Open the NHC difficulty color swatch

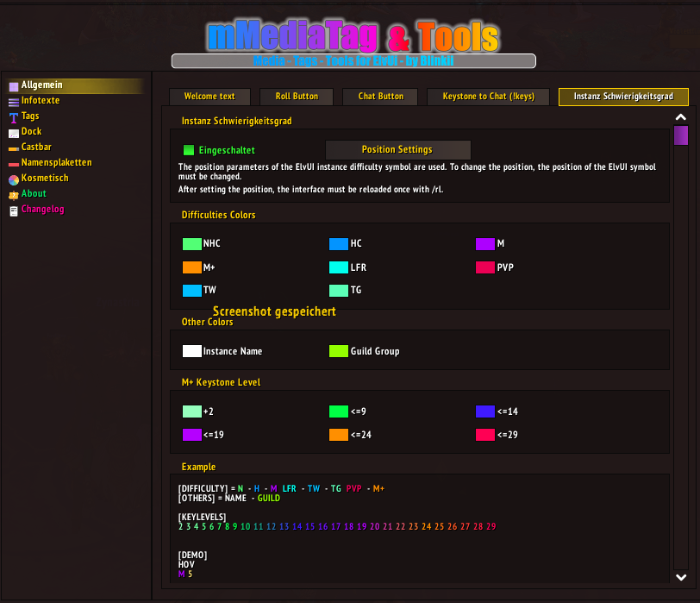pyautogui.click(x=191, y=244)
